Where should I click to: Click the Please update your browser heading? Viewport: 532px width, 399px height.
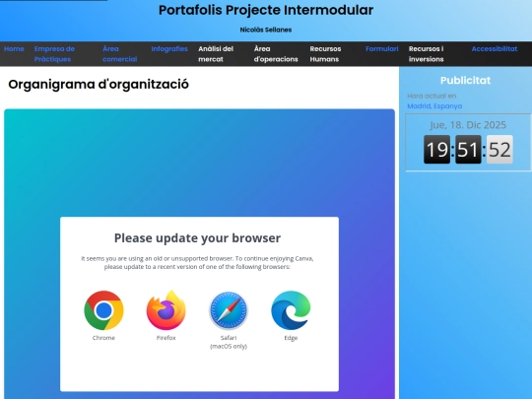(197, 238)
